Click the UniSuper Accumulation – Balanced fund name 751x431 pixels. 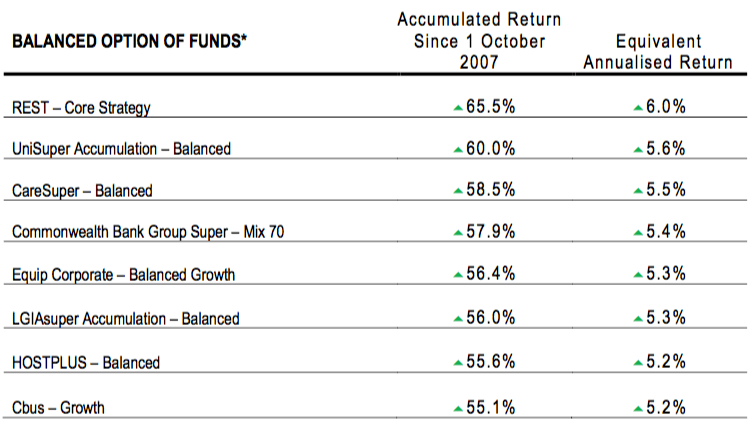[121, 149]
